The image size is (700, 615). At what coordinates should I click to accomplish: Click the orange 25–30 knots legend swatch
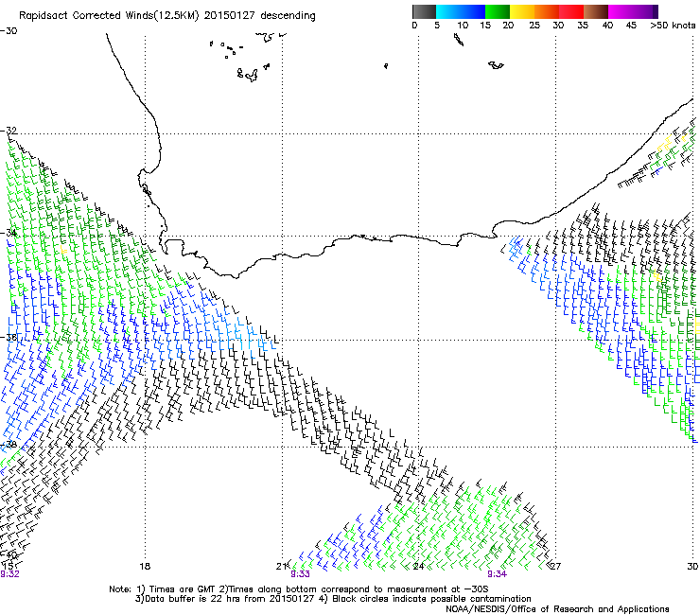[x=547, y=11]
